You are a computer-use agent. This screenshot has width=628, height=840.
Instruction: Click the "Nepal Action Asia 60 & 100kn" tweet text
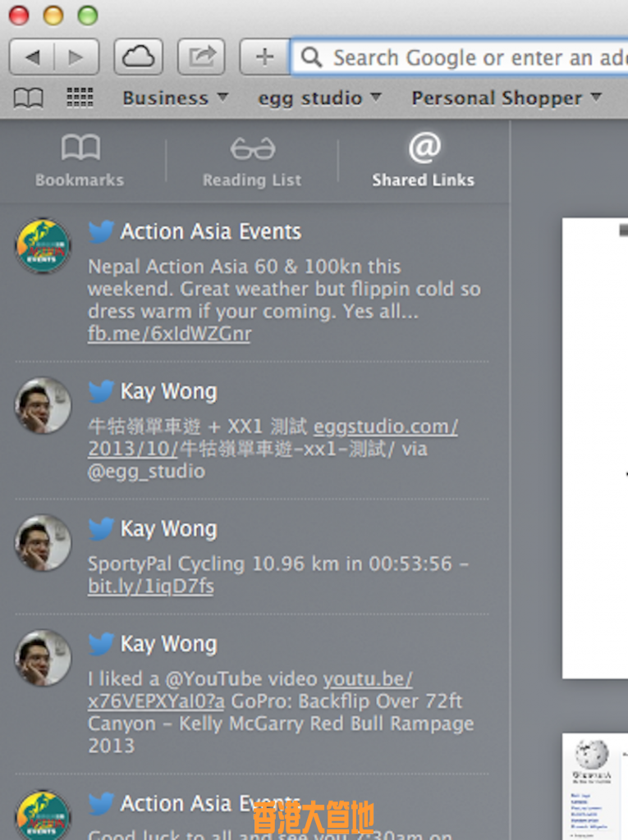pyautogui.click(x=244, y=267)
